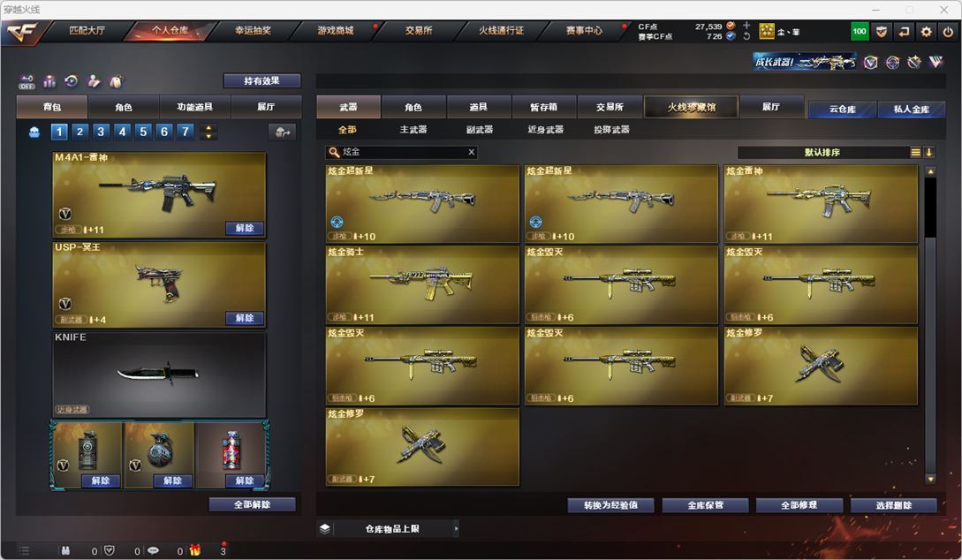Expand the 仓库物品上限 arrow
The image size is (962, 560).
(x=456, y=528)
